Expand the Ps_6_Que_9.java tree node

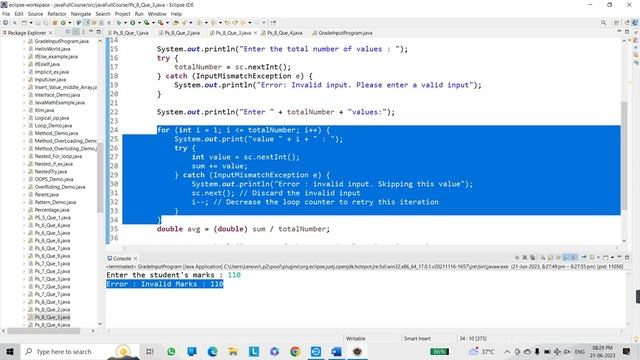(x=24, y=256)
